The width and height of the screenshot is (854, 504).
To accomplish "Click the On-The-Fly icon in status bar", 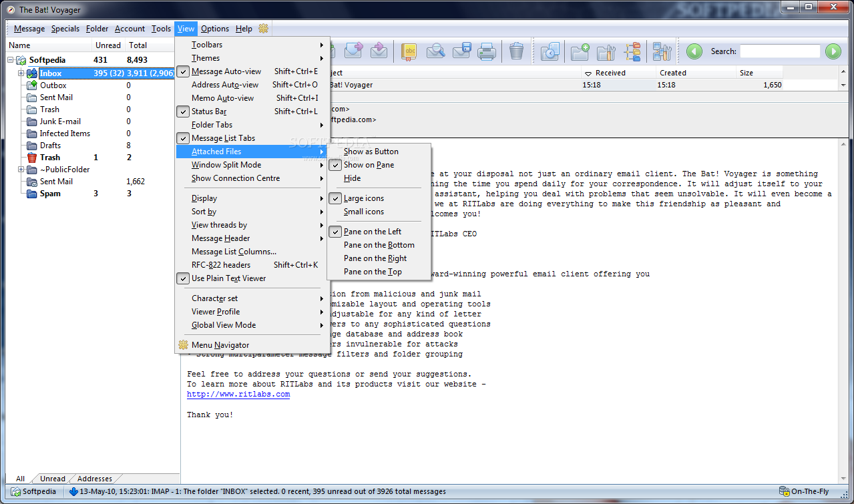I will 784,492.
